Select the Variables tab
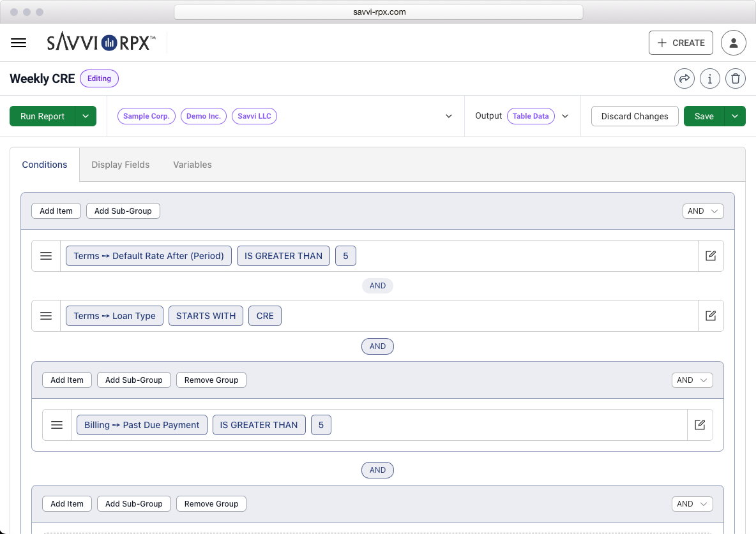The image size is (756, 534). coord(192,165)
